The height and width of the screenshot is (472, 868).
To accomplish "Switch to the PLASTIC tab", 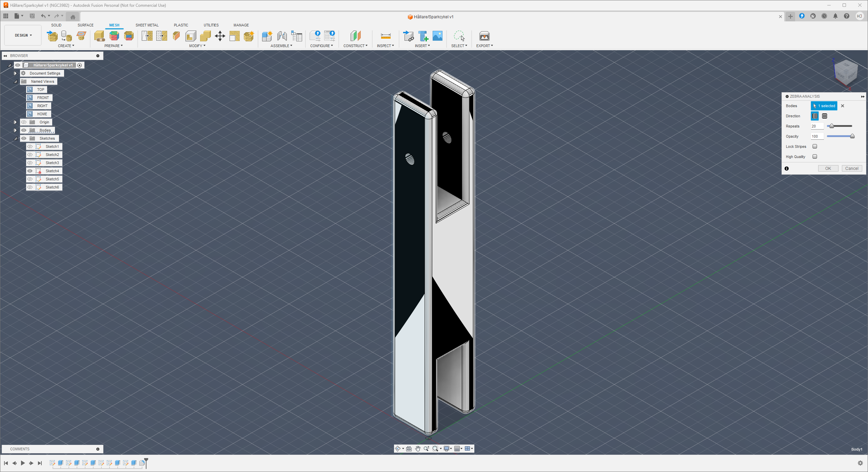I will [181, 25].
